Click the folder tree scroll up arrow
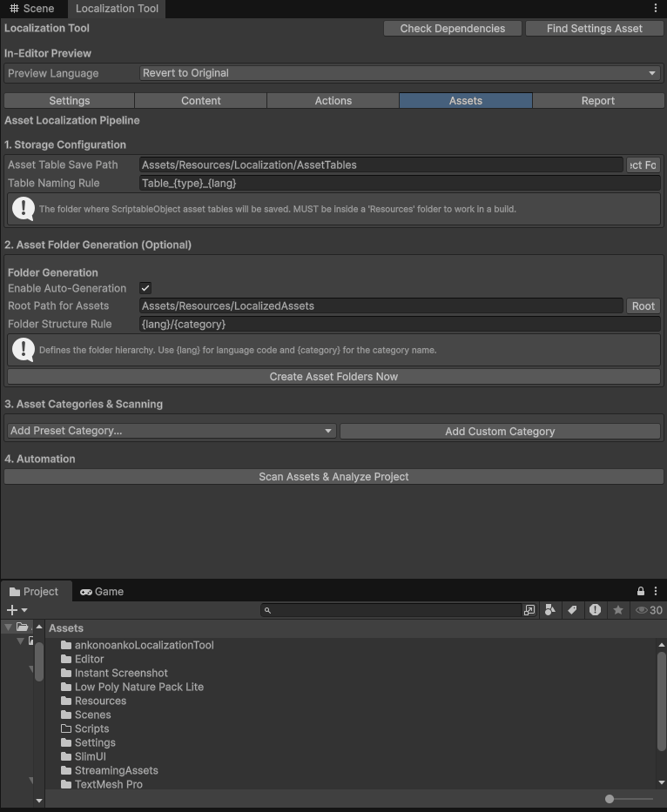The height and width of the screenshot is (812, 667). pos(39,627)
